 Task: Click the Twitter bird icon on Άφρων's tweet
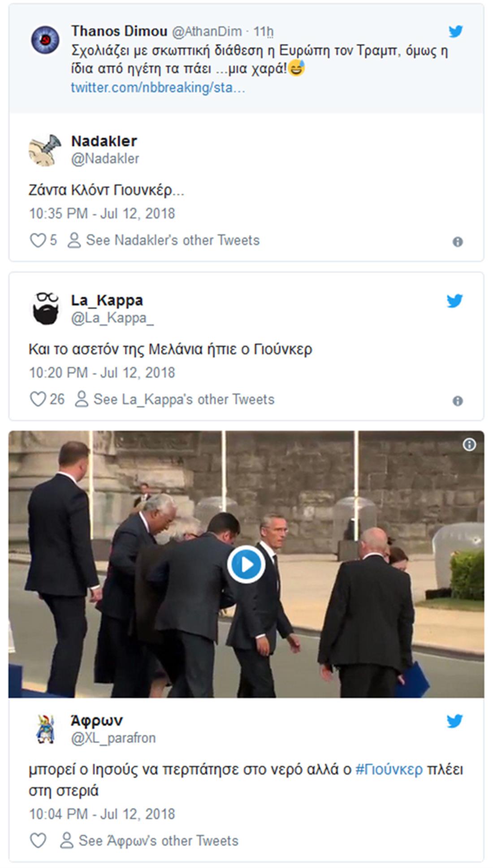point(454,721)
